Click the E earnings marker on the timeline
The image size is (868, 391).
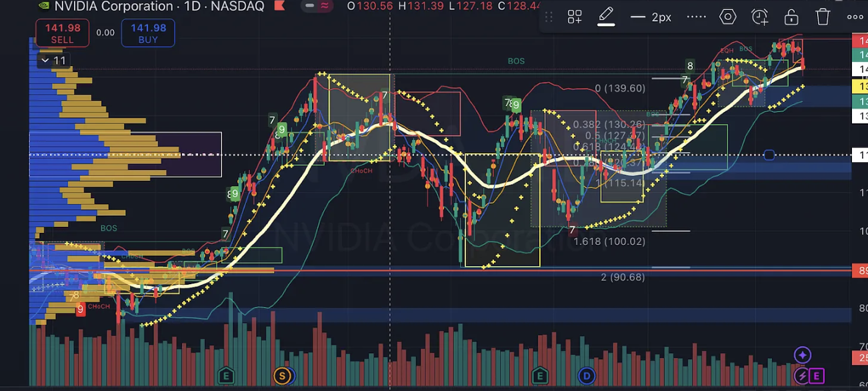[x=227, y=376]
